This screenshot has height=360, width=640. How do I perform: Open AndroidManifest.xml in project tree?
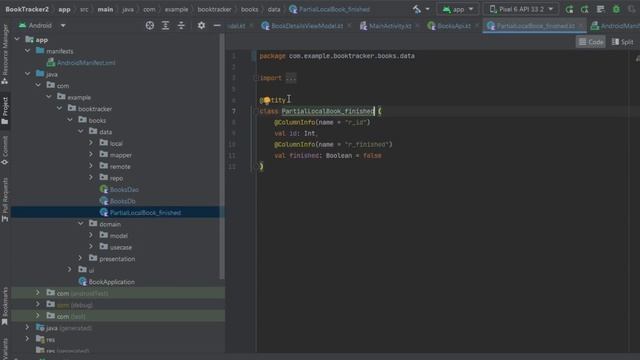(x=81, y=63)
